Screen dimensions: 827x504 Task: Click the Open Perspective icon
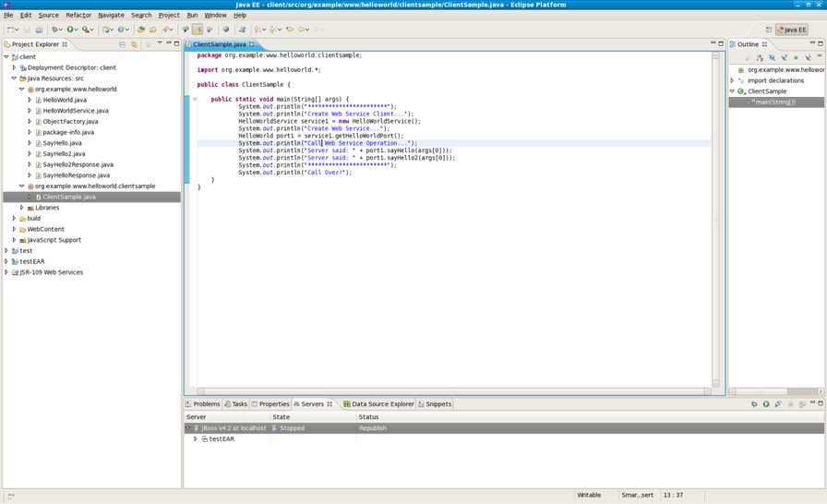[x=768, y=30]
